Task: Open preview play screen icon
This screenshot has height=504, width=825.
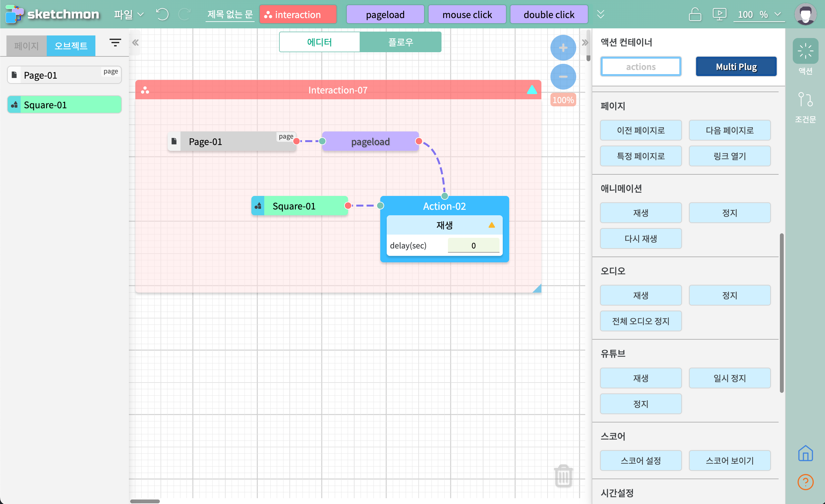Action: point(719,15)
